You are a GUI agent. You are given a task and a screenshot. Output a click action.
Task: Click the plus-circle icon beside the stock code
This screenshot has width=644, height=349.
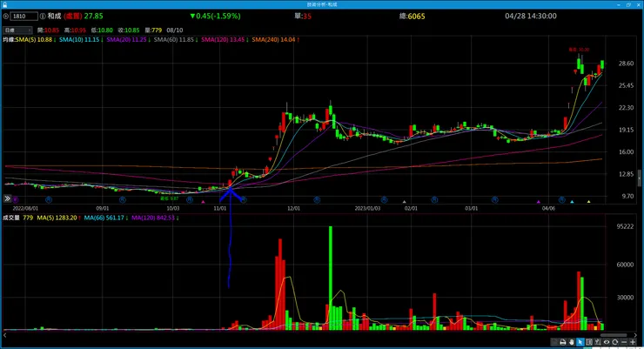pos(5,17)
